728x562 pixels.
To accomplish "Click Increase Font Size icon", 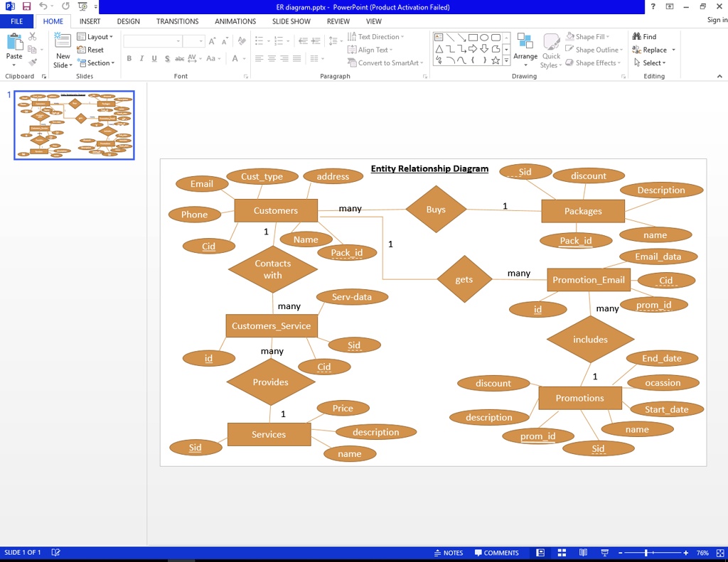I will click(x=212, y=41).
